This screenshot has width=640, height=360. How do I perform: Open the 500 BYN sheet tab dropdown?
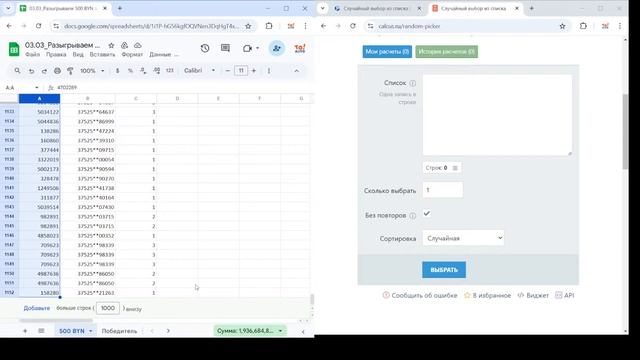pos(91,331)
